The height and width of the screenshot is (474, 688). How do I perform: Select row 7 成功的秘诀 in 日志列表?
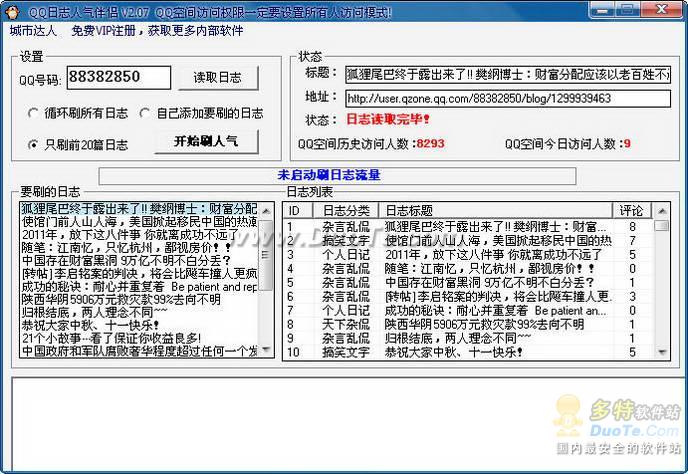(x=469, y=311)
